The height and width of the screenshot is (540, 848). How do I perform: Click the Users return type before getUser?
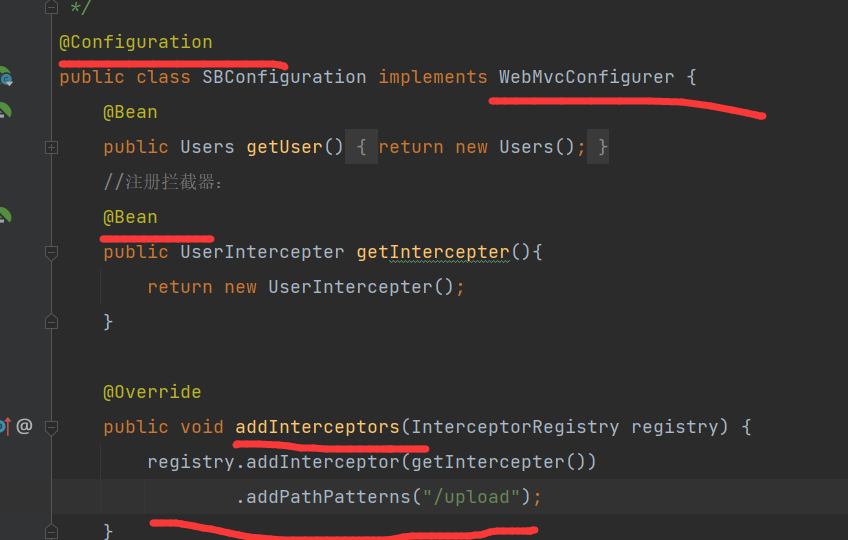[207, 147]
